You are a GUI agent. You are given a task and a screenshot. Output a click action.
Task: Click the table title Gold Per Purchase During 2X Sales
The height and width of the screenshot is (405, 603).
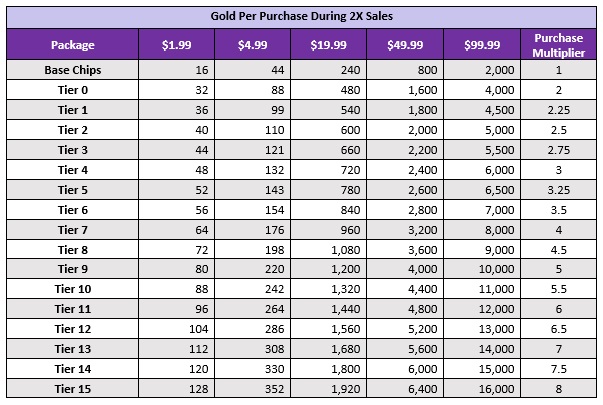302,16
